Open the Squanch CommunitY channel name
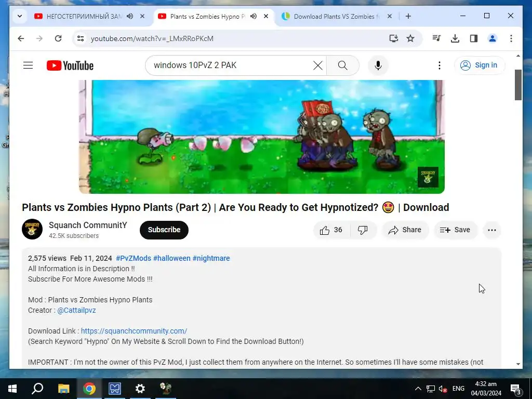The height and width of the screenshot is (399, 532). [88, 225]
